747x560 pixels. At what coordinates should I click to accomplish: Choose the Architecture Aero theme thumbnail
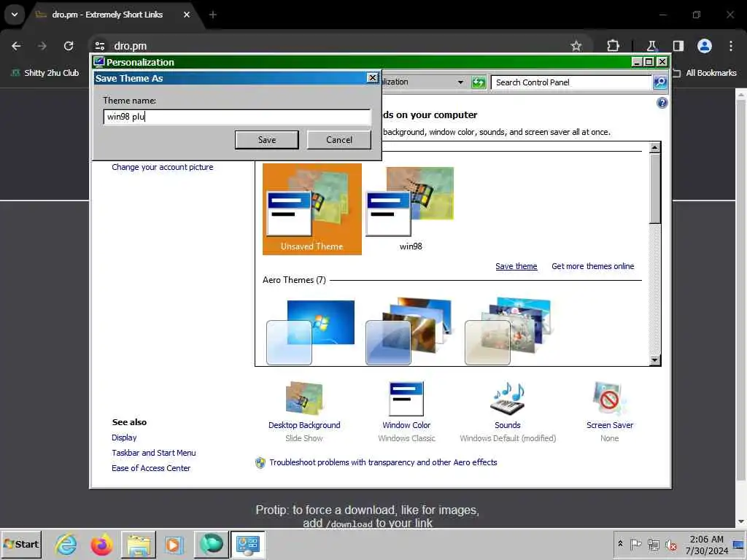(x=409, y=332)
